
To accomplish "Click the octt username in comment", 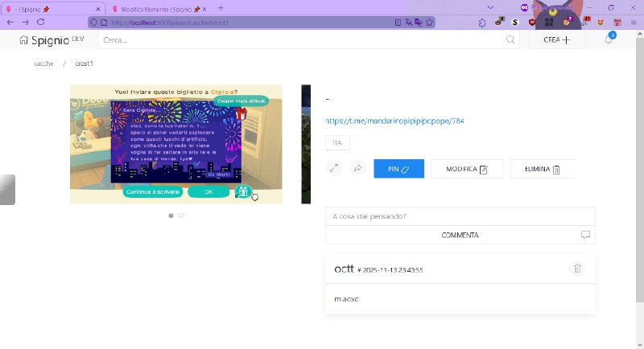I will pyautogui.click(x=345, y=269).
